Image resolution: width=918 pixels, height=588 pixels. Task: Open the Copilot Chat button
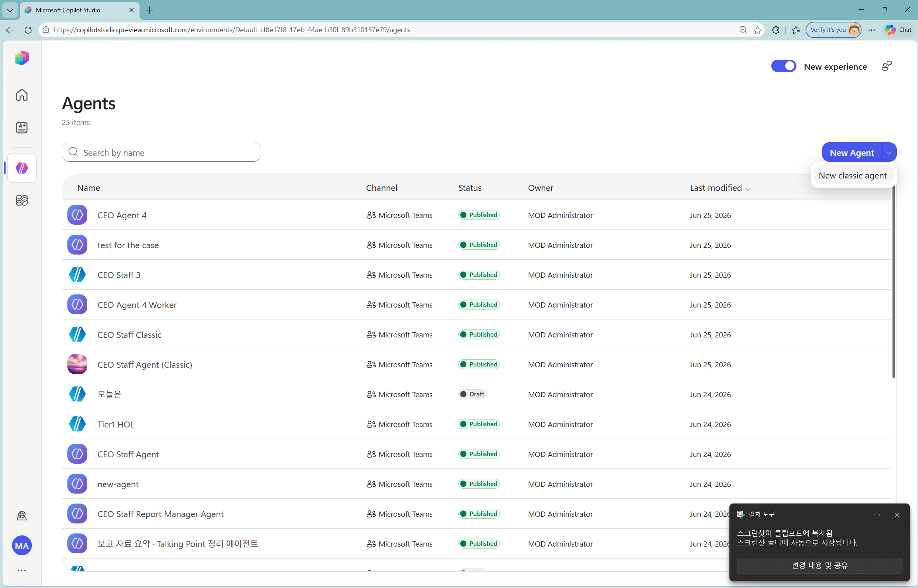pyautogui.click(x=898, y=30)
